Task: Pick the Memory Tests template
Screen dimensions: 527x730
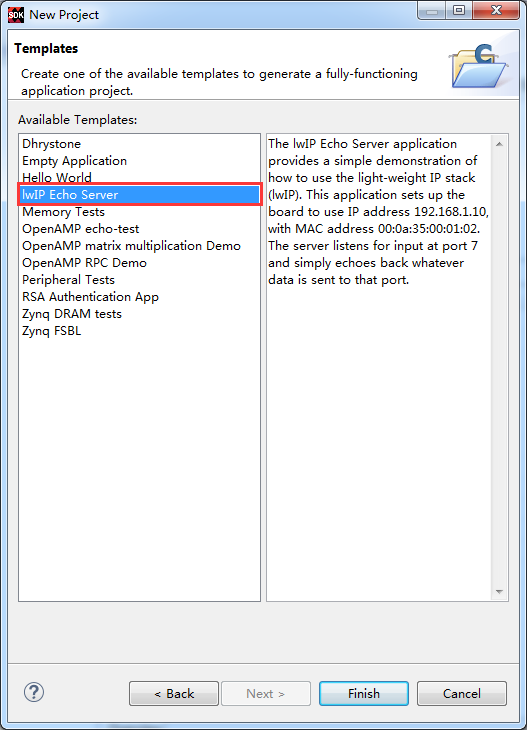Action: pos(140,212)
